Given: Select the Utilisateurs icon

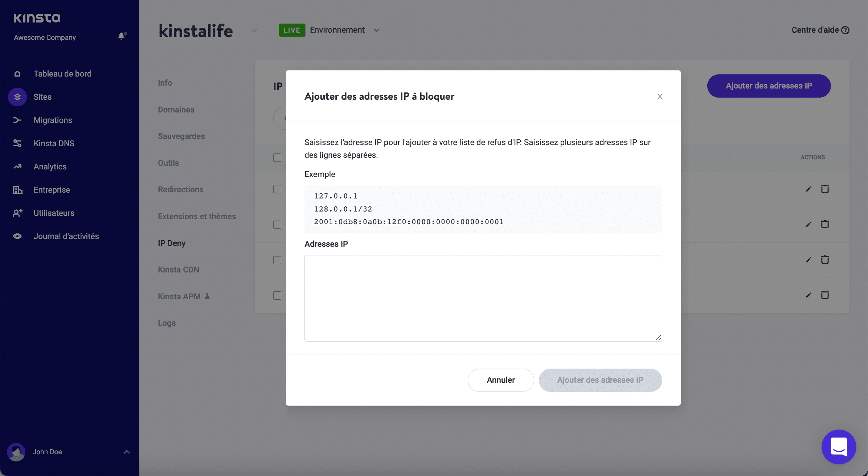Looking at the screenshot, I should [x=17, y=213].
